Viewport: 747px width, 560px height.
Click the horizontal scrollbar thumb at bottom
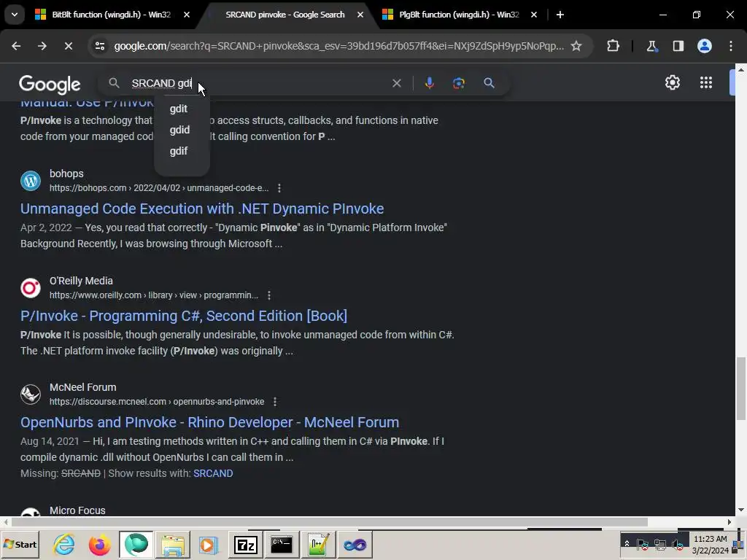(x=329, y=522)
